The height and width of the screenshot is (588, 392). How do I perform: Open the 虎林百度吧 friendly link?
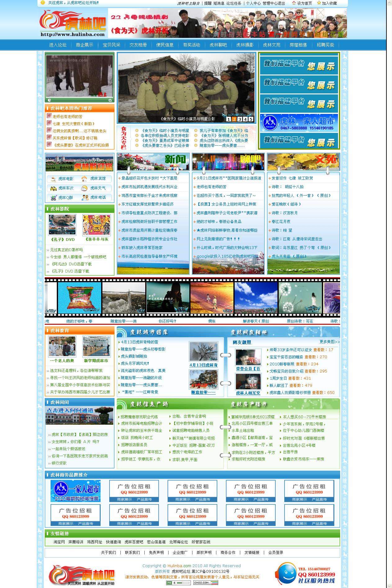pos(134,542)
